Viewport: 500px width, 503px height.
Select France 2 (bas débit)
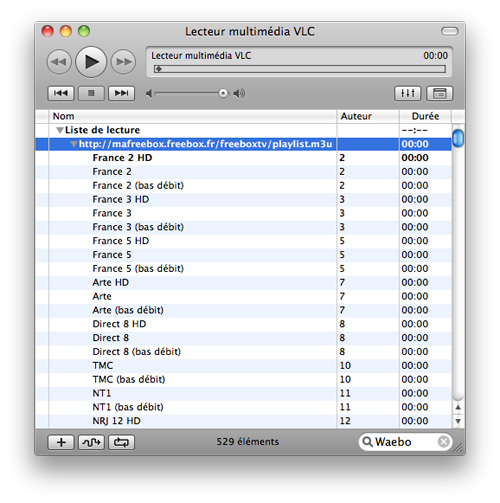click(243, 185)
